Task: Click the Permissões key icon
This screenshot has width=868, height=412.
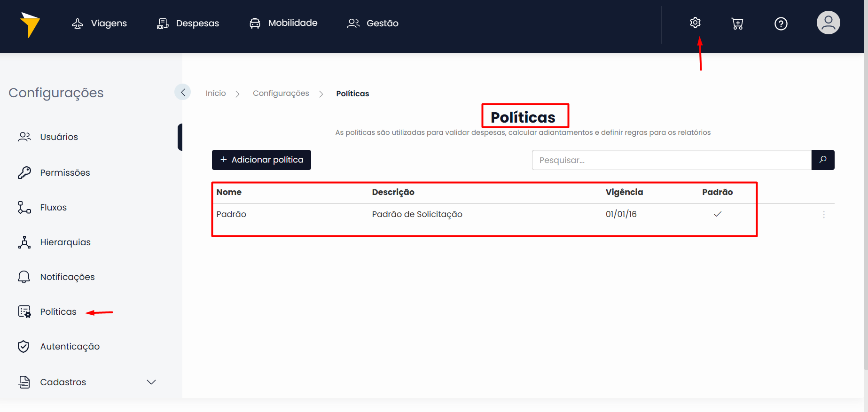Action: (24, 172)
